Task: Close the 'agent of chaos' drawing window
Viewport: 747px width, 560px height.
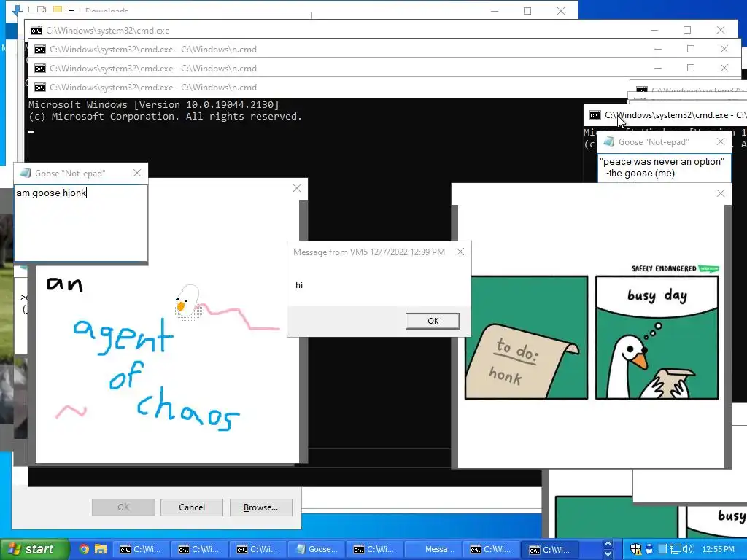Action: pos(297,188)
